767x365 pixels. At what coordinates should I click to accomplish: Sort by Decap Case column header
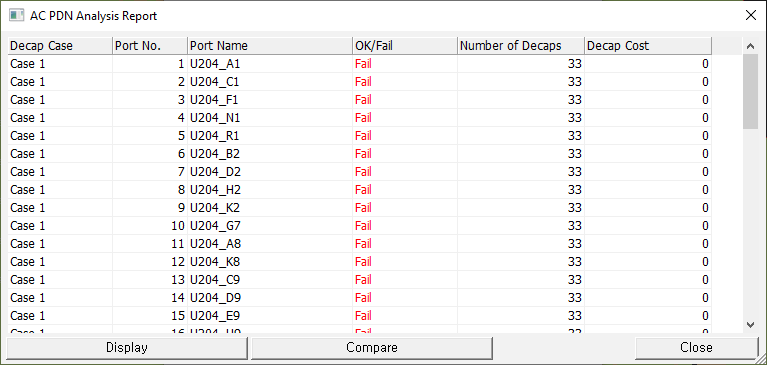tap(60, 46)
